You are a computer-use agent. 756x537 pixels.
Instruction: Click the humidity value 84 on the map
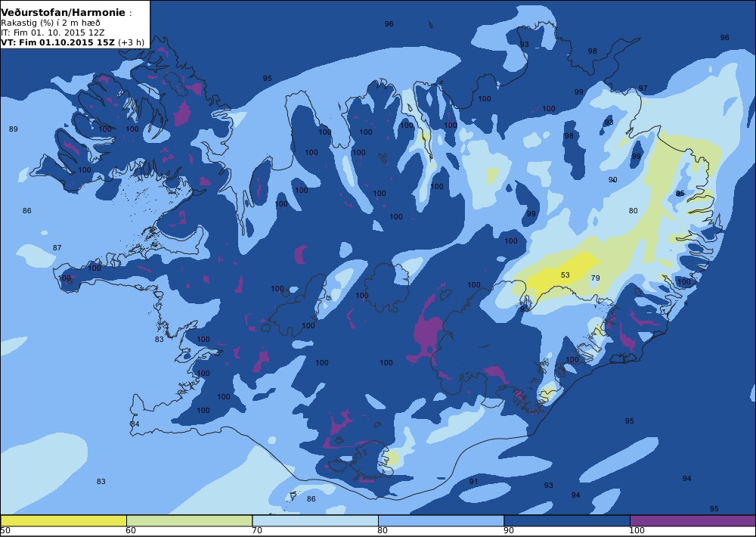click(135, 424)
